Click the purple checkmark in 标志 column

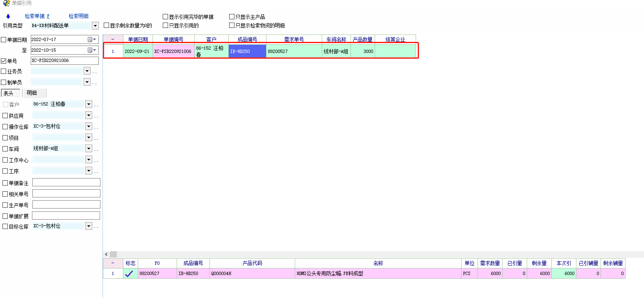point(129,274)
